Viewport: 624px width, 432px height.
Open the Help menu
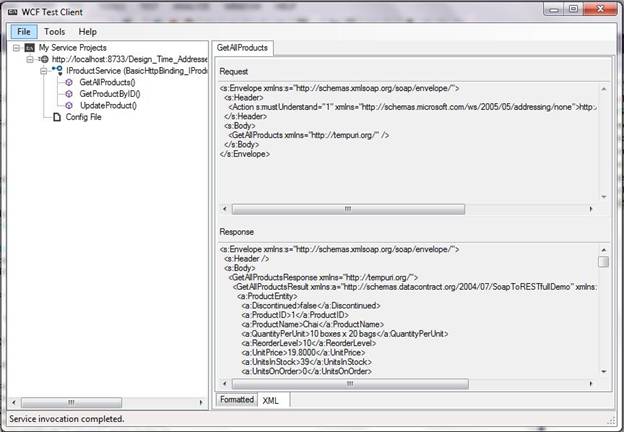[88, 31]
